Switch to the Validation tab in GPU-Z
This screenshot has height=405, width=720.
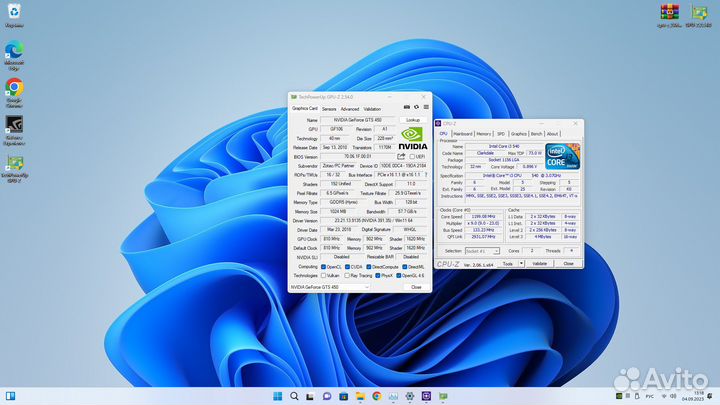372,109
